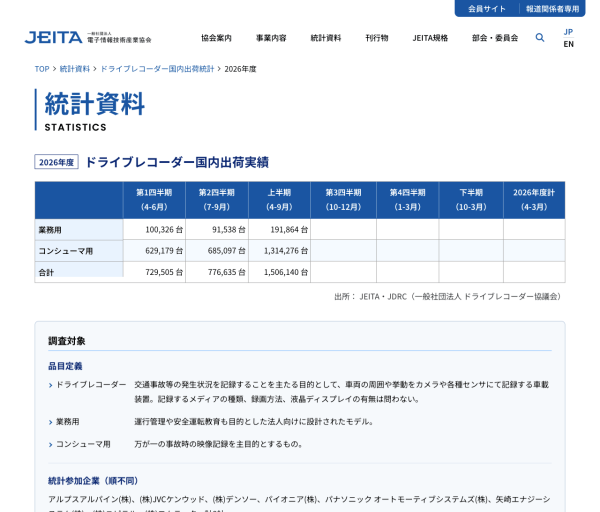Open the 事業内容 menu
Image resolution: width=600 pixels, height=512 pixels.
pos(271,38)
